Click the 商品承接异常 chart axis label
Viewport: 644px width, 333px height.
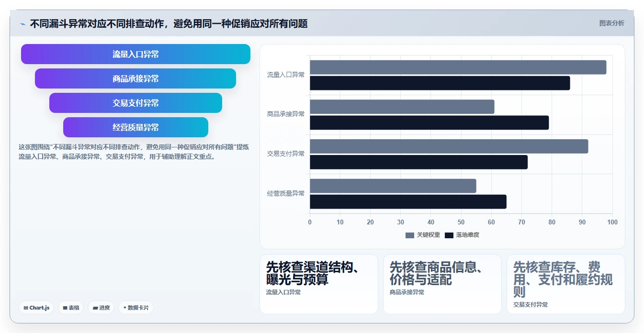coord(286,114)
